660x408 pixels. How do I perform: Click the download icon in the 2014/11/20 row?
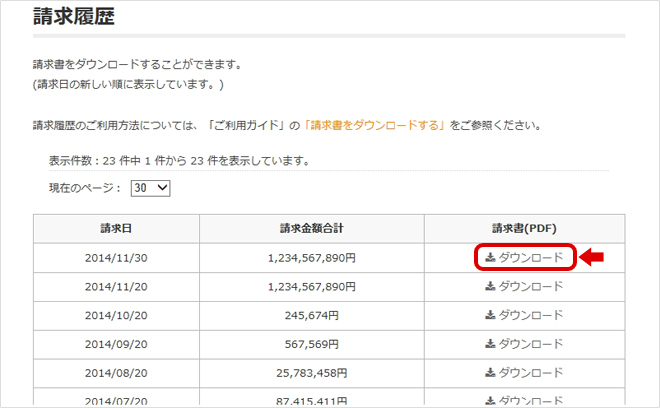(490, 287)
